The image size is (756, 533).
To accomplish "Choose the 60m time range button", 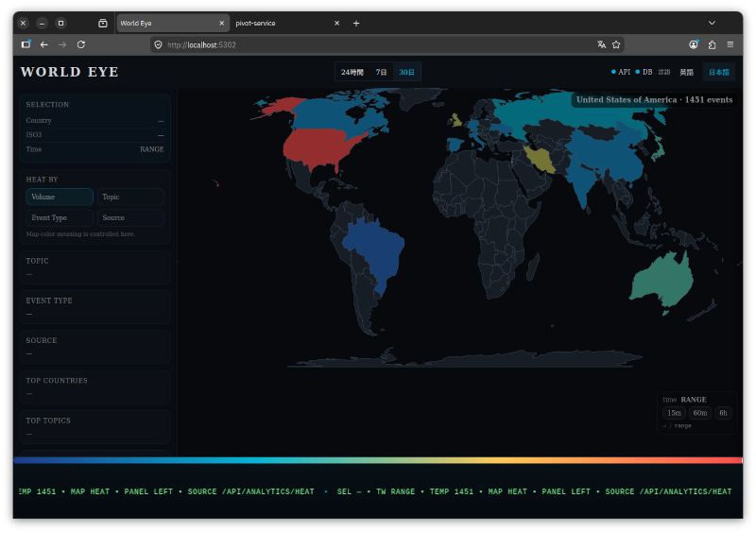I will (699, 413).
